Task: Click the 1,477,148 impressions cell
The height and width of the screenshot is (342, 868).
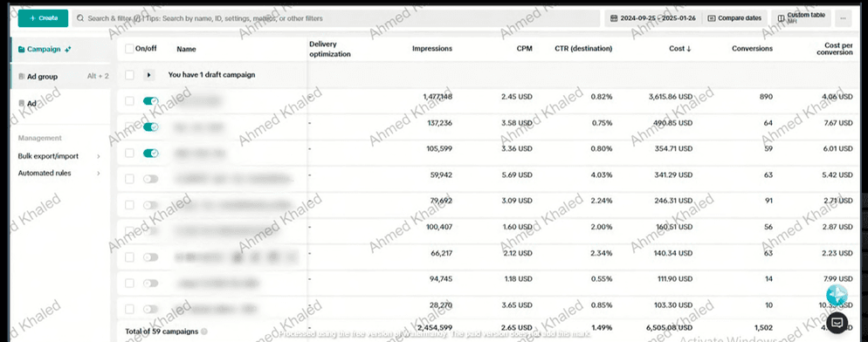Action: tap(437, 97)
